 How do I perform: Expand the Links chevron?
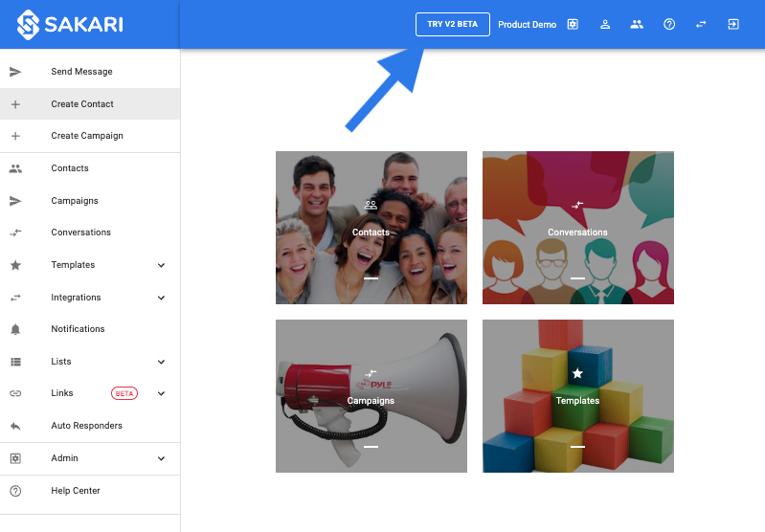tap(161, 393)
